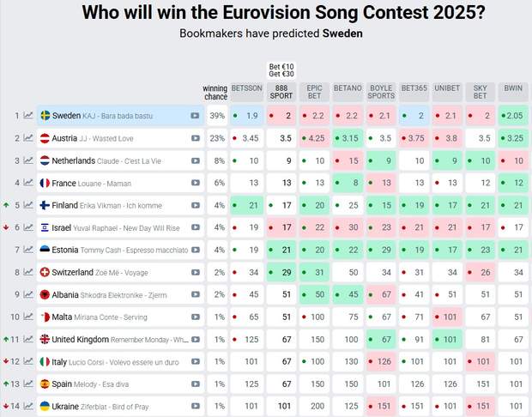Open the video icon for Estonia's Espresso macchiato
Image resolution: width=532 pixels, height=417 pixels.
(x=196, y=250)
